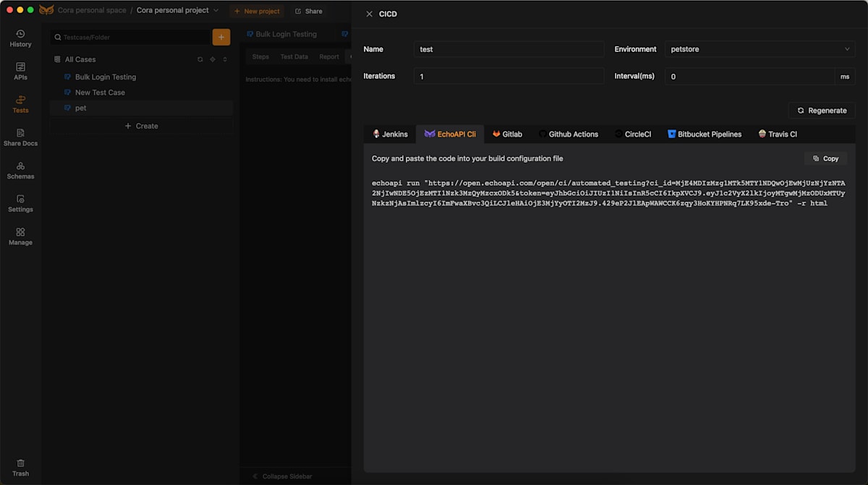The width and height of the screenshot is (868, 485).
Task: Click the 'Name' field label
Action: click(x=373, y=49)
